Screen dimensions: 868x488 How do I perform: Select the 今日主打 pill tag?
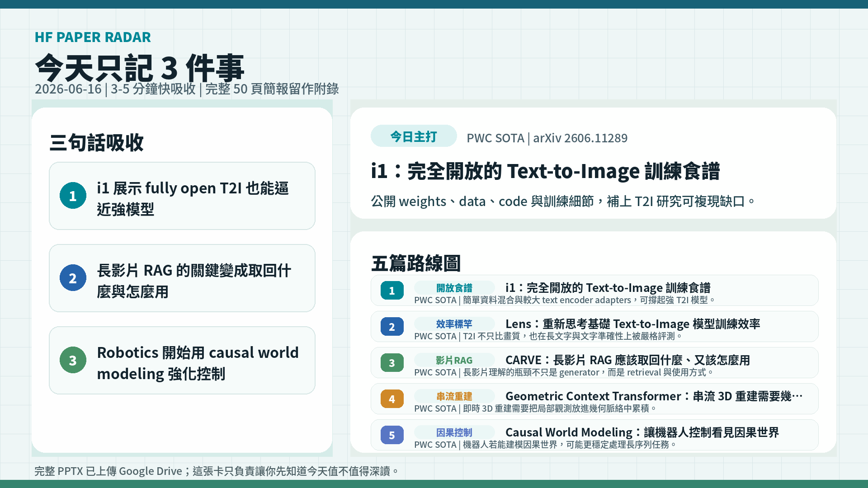click(414, 136)
